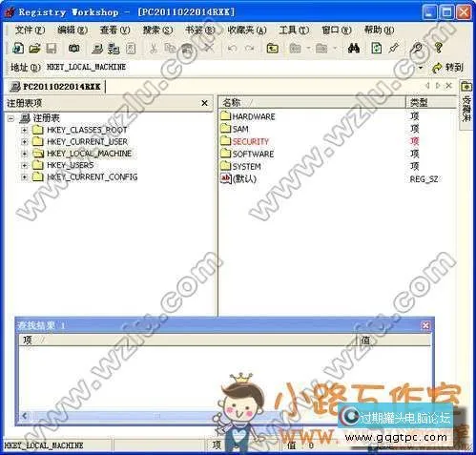Viewport: 476px width, 455px height.
Task: Click the new document toolbar icon
Action: 18,49
